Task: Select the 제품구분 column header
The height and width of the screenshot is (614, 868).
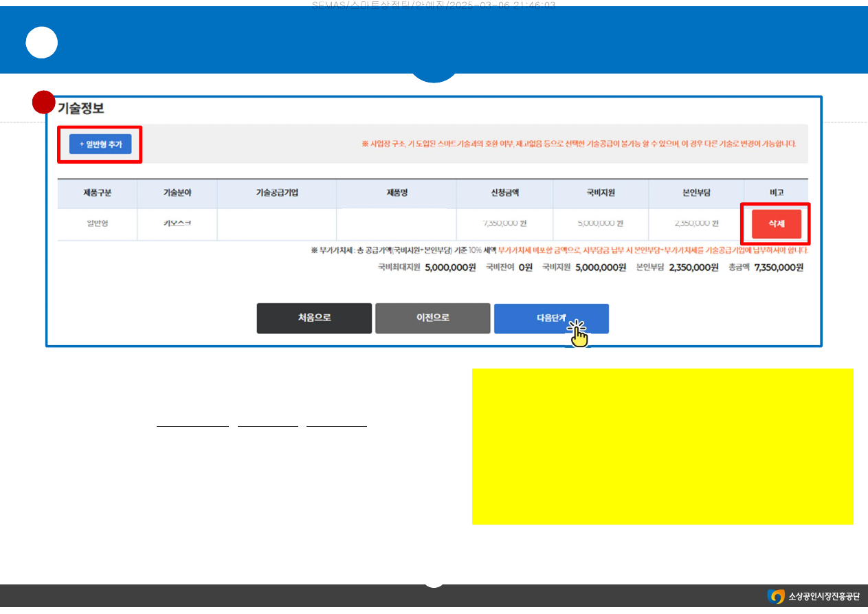Action: [97, 193]
